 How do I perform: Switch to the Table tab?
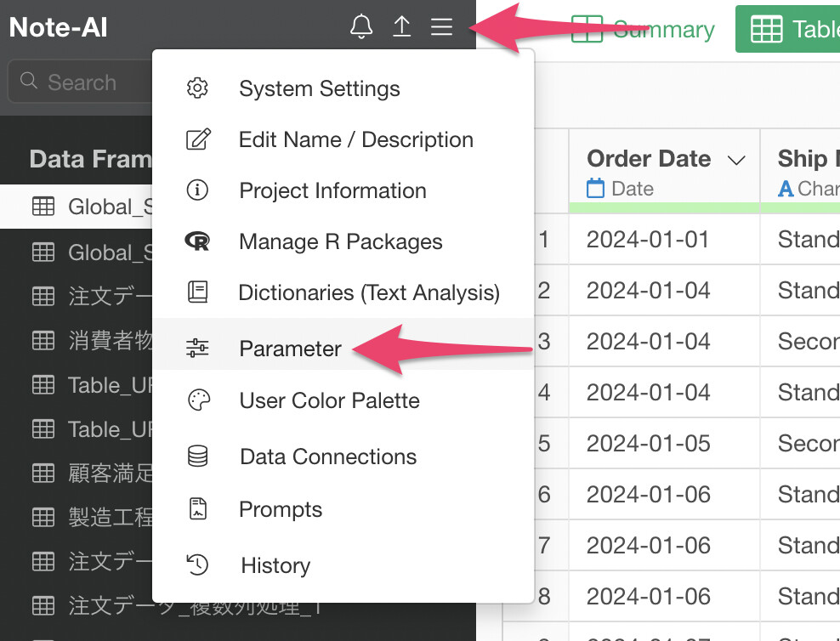pos(787,29)
